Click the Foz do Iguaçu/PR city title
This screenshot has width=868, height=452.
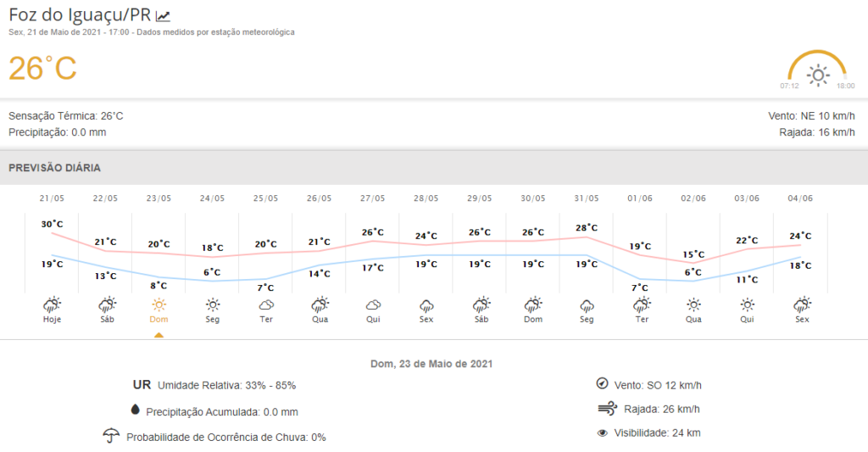[80, 15]
